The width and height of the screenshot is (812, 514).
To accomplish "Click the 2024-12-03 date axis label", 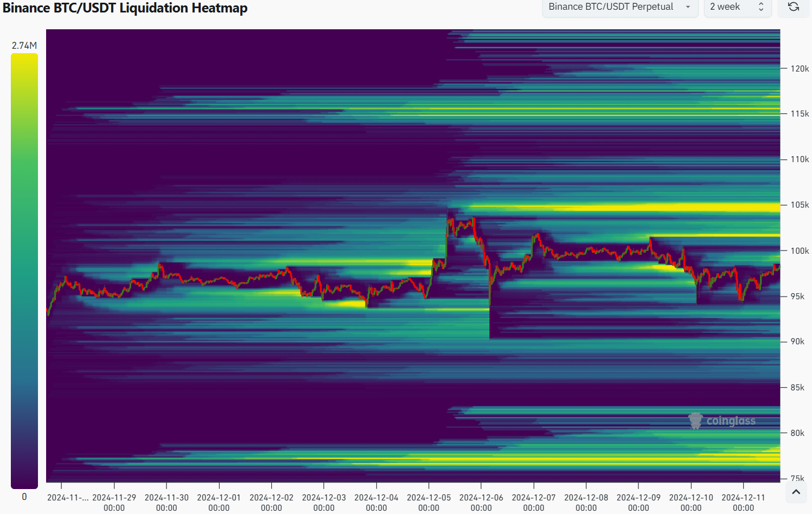I will coord(324,503).
